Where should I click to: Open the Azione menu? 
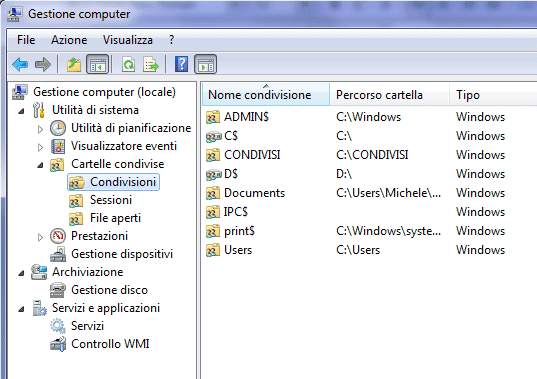(69, 40)
